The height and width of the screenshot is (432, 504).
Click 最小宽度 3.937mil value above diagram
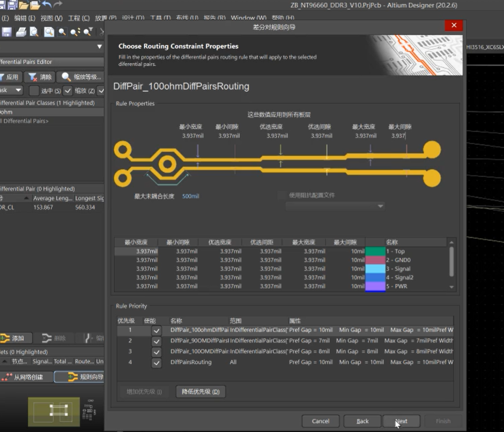[x=192, y=136]
